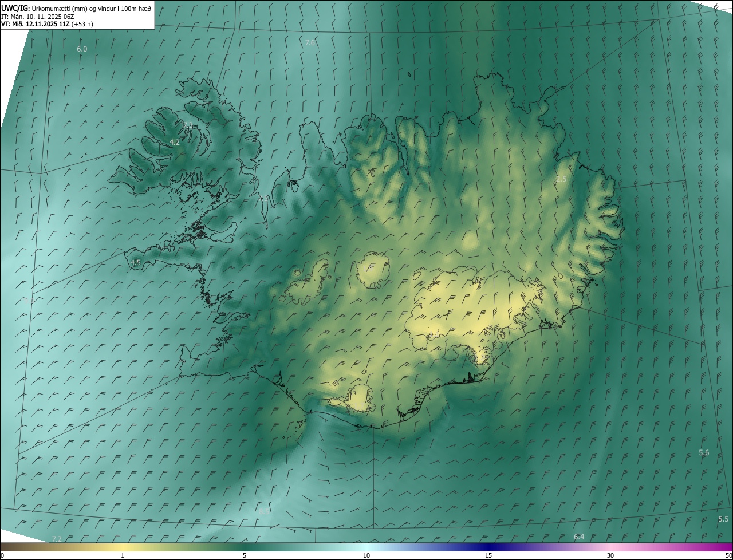The width and height of the screenshot is (733, 560).
Task: Click the map value '4.5' on the western peninsula
Action: [x=136, y=262]
